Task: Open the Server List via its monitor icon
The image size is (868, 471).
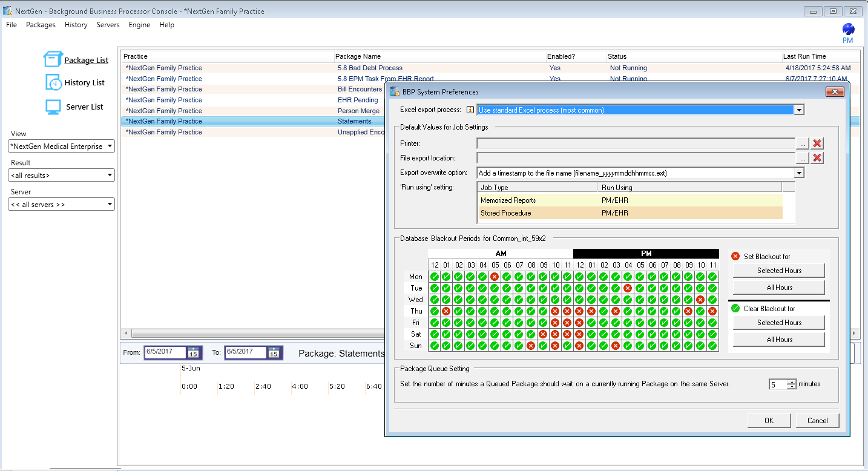Action: pos(53,107)
